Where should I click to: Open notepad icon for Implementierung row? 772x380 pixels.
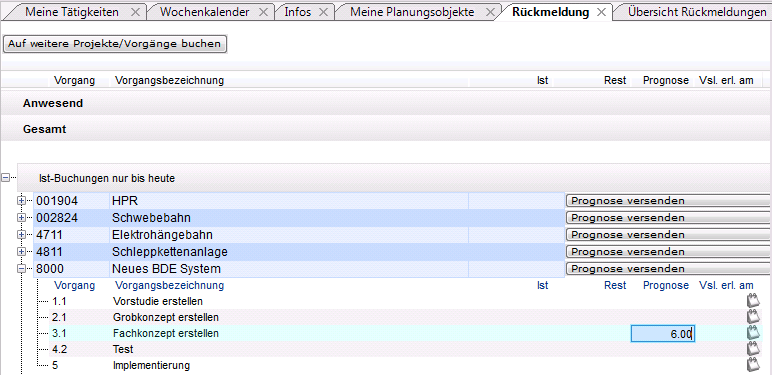(753, 365)
